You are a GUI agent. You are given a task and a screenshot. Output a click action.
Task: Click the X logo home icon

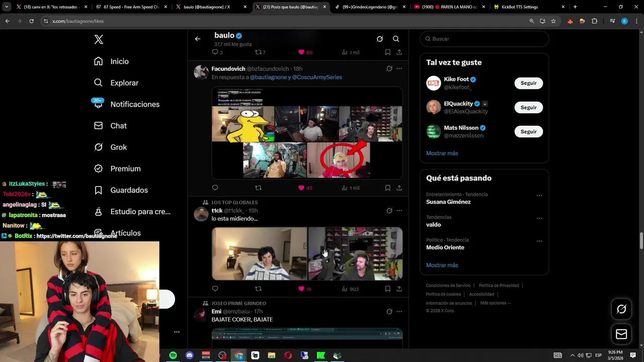[99, 40]
